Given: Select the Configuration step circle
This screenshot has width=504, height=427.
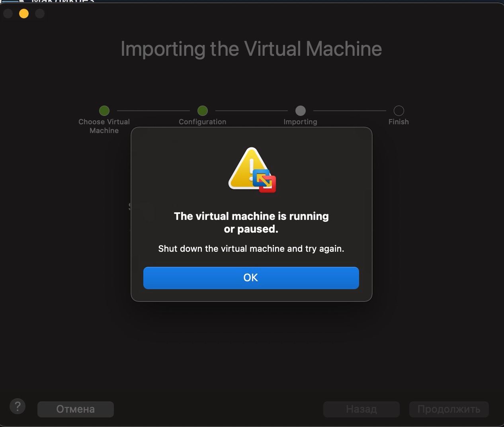Looking at the screenshot, I should click(203, 110).
